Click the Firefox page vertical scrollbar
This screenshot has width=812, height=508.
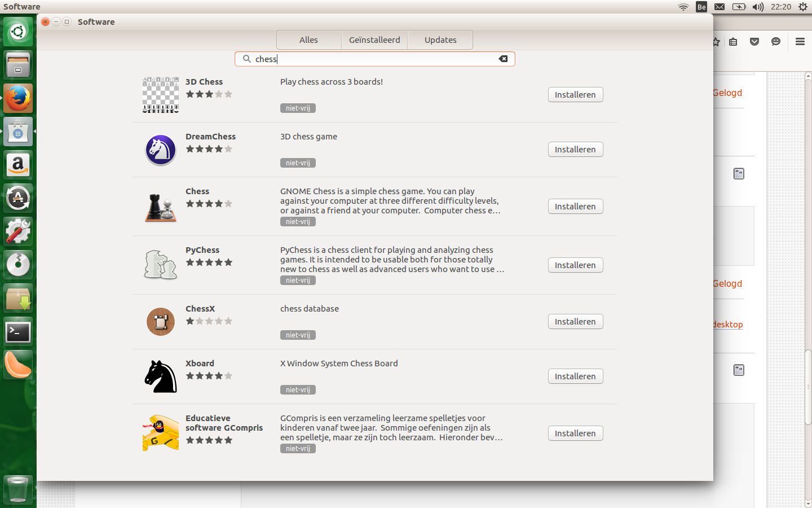(x=808, y=387)
